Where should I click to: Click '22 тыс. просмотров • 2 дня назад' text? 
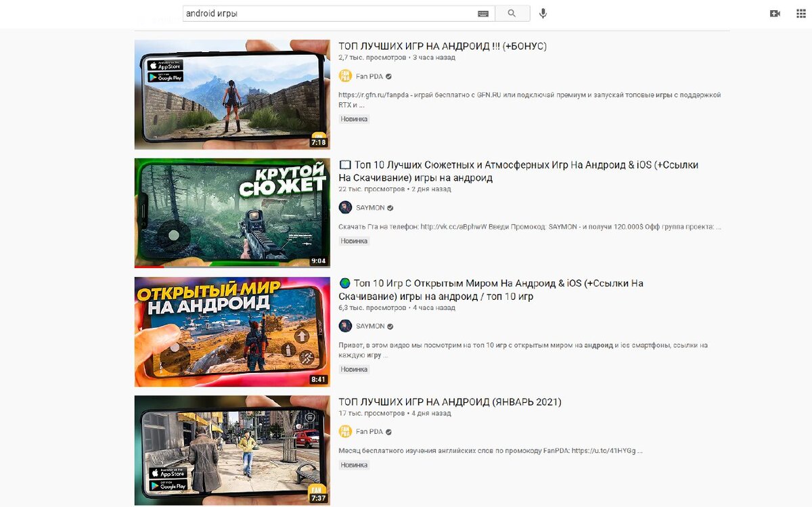click(x=394, y=189)
